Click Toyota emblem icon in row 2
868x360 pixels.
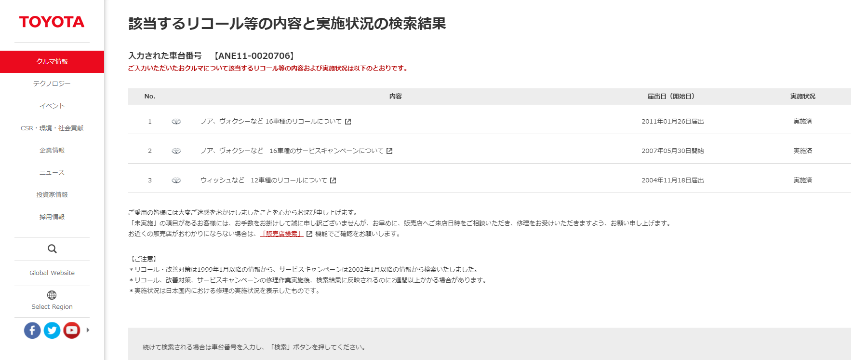tap(176, 151)
